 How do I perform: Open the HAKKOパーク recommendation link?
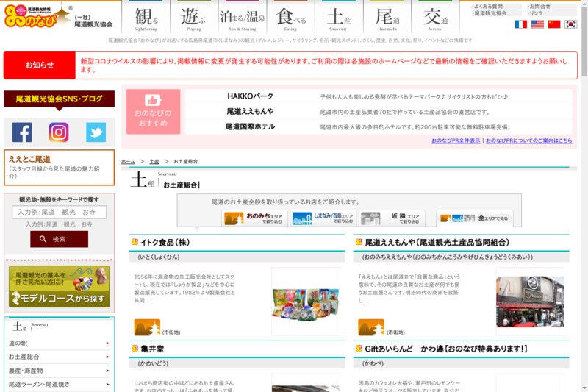pos(250,96)
